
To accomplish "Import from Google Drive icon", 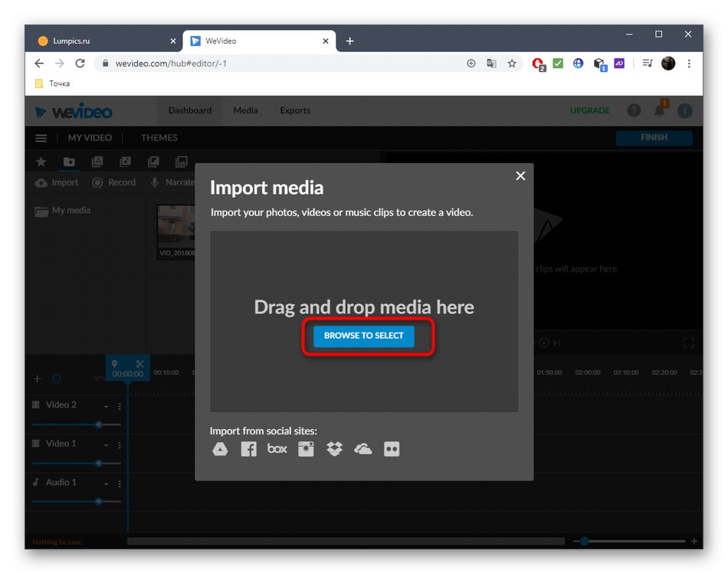I will [x=220, y=449].
